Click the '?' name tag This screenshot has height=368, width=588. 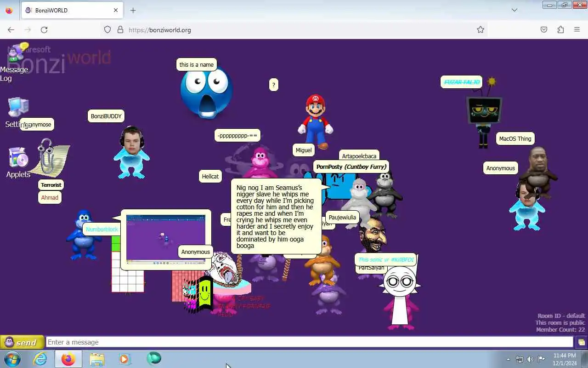pyautogui.click(x=274, y=85)
